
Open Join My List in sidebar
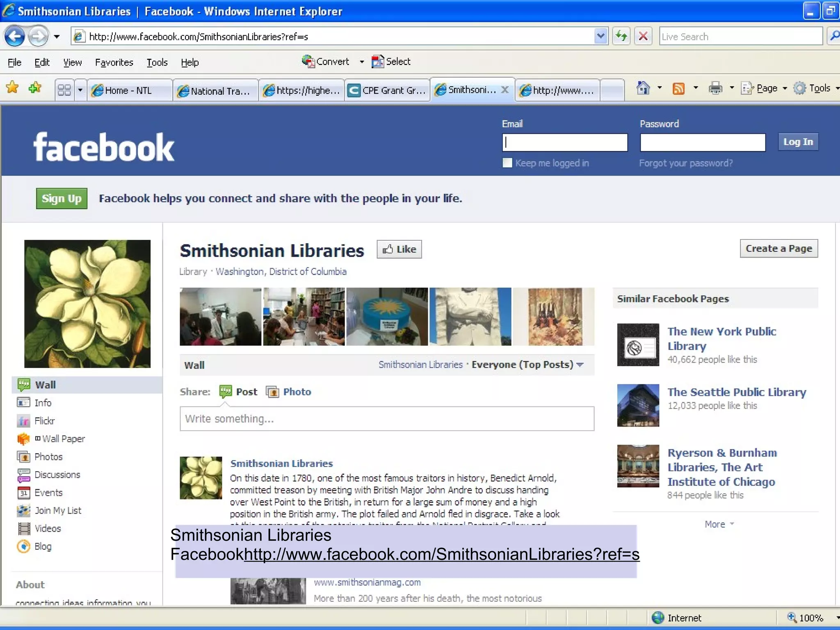click(x=58, y=511)
